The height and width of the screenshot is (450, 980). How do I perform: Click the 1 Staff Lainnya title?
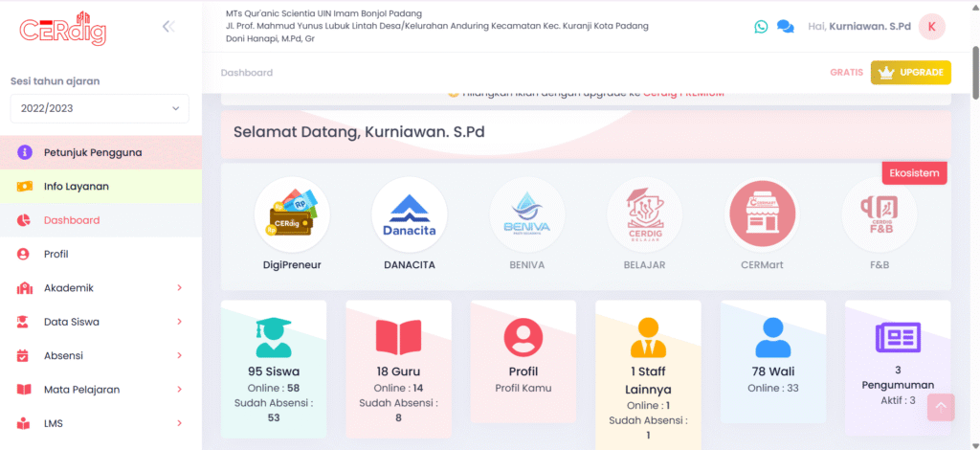pos(648,380)
